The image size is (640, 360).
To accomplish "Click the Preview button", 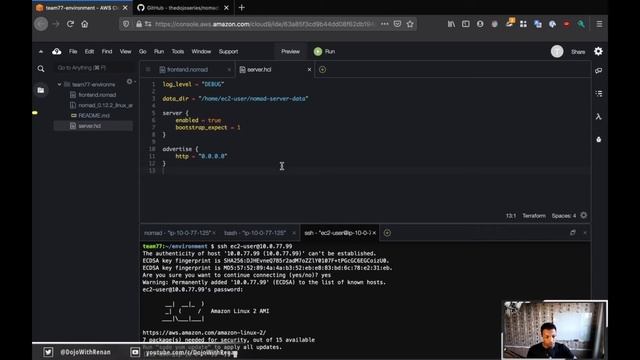I will tap(290, 51).
